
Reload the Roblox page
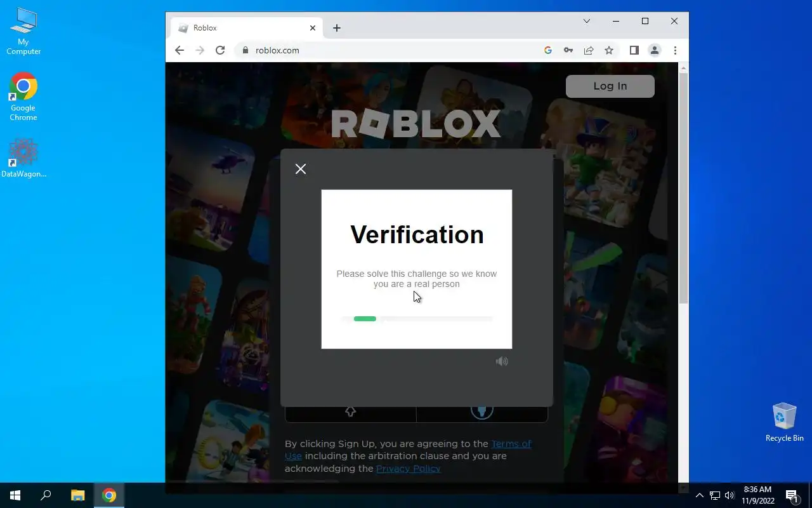[x=220, y=50]
